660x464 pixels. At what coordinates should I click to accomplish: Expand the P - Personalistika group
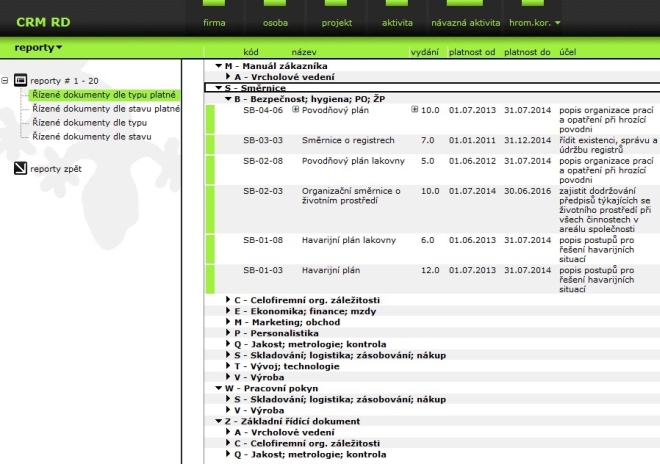tap(227, 332)
